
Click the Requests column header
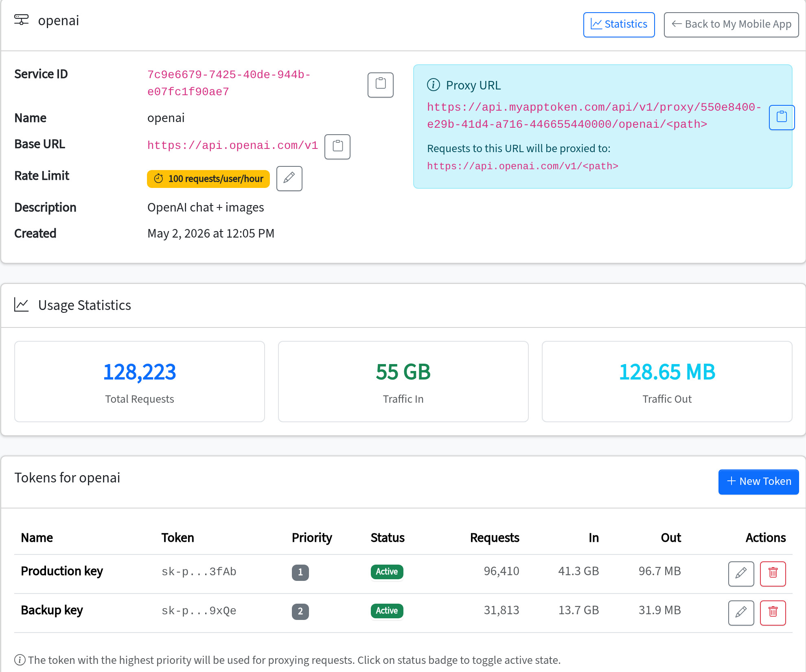495,538
